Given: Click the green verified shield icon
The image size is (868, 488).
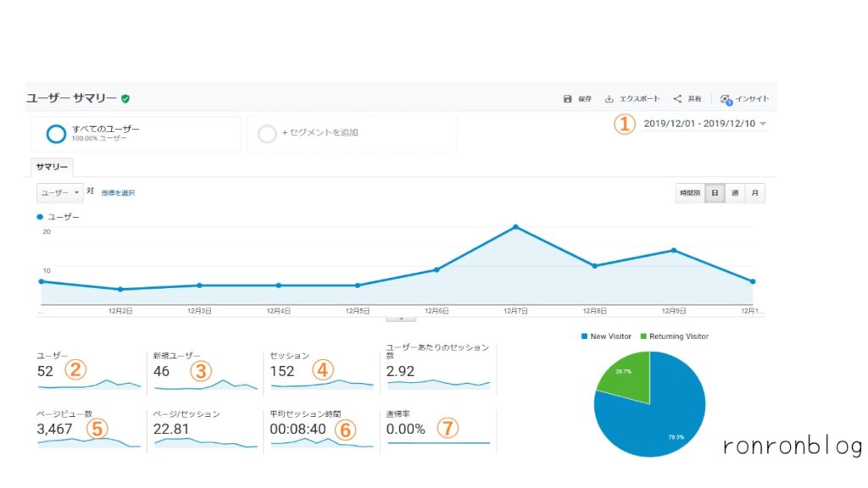Looking at the screenshot, I should tap(125, 98).
